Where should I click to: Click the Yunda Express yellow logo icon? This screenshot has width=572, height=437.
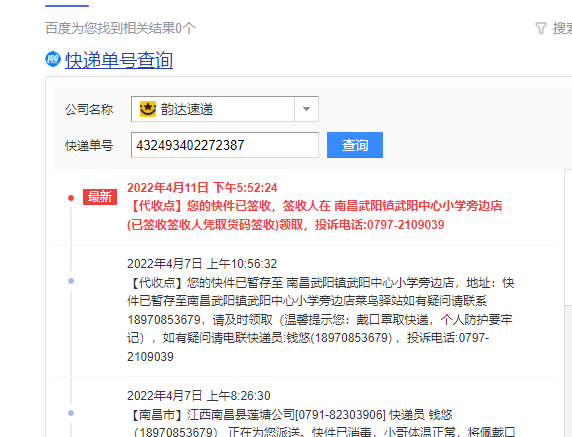coord(148,109)
